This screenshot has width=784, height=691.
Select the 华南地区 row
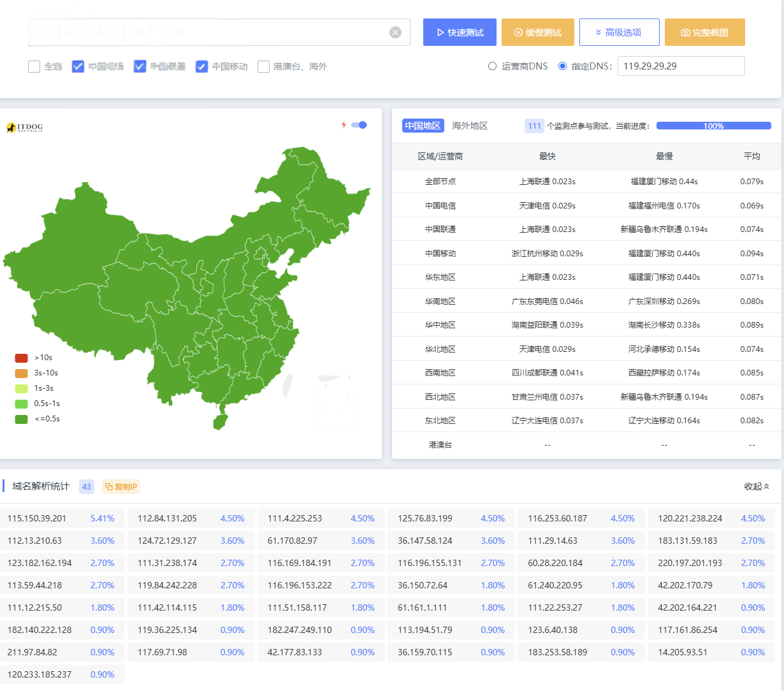tap(586, 302)
